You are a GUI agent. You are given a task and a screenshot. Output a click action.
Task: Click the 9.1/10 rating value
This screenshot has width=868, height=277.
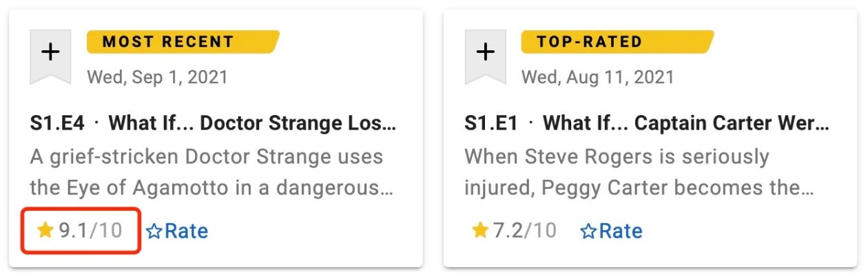coord(90,230)
